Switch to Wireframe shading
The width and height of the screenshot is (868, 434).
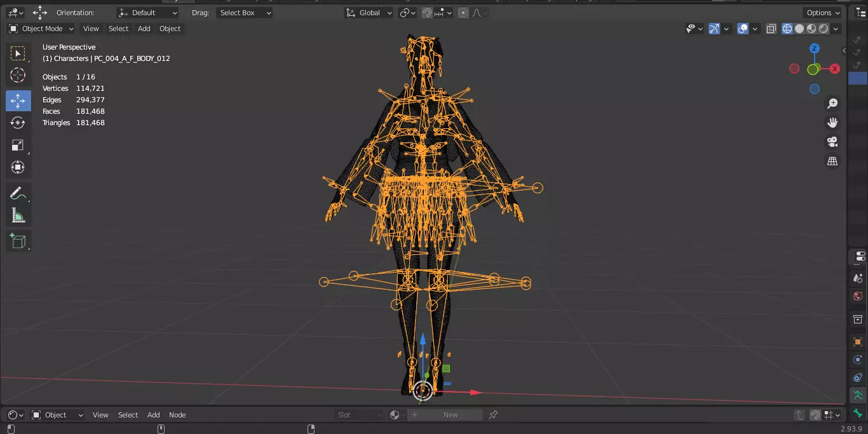click(787, 29)
